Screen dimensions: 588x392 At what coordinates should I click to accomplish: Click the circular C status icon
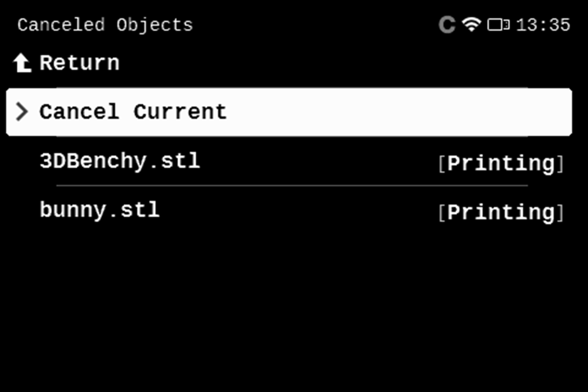point(447,24)
